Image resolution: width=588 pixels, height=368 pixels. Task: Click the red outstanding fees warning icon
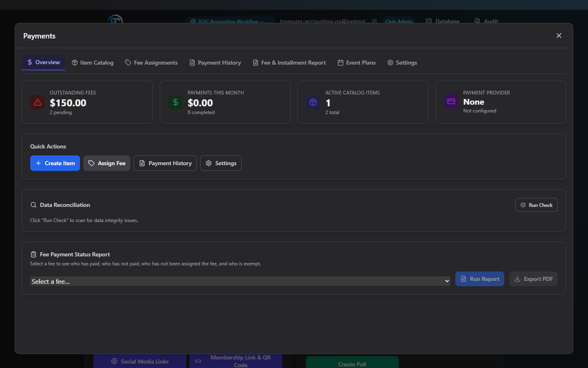click(38, 102)
